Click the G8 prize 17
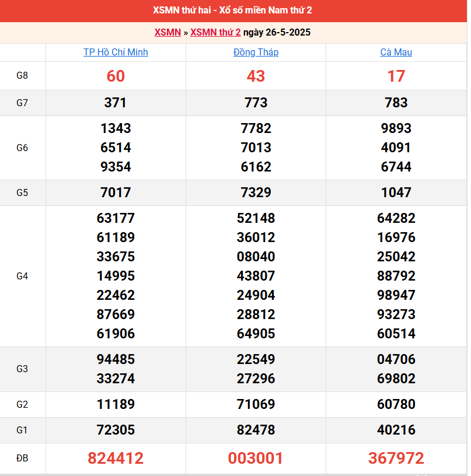 pyautogui.click(x=396, y=76)
